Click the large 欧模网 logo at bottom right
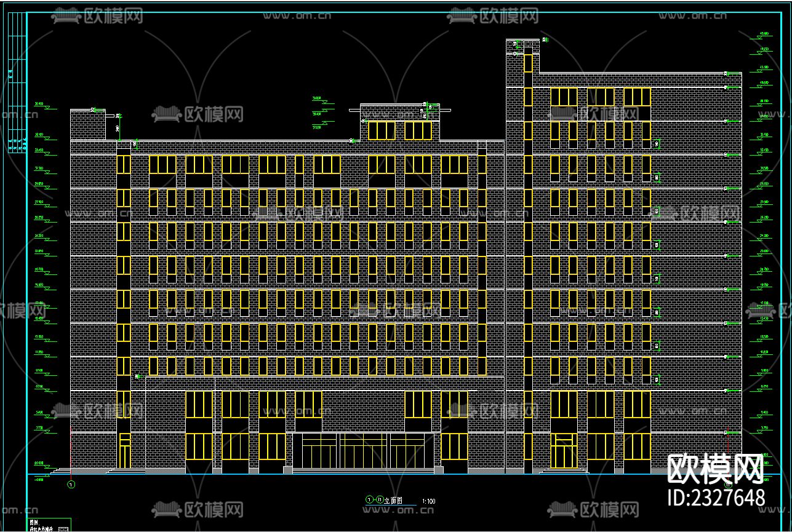 pyautogui.click(x=716, y=469)
